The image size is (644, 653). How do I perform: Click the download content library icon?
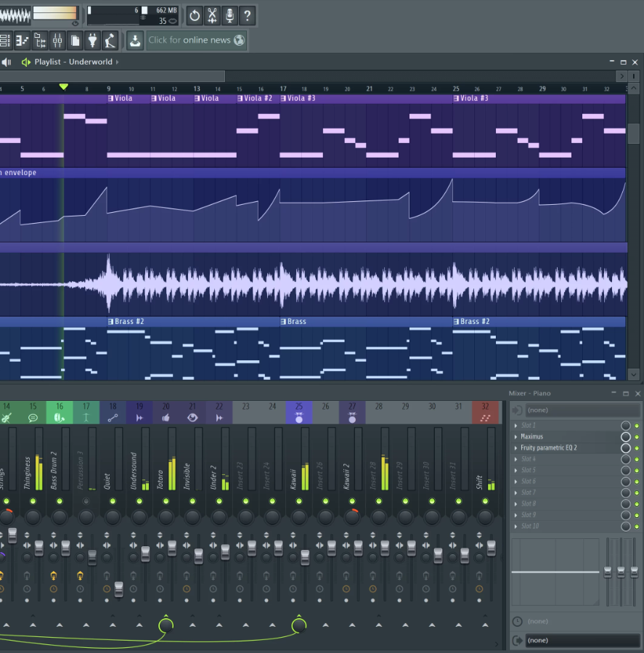click(x=135, y=41)
